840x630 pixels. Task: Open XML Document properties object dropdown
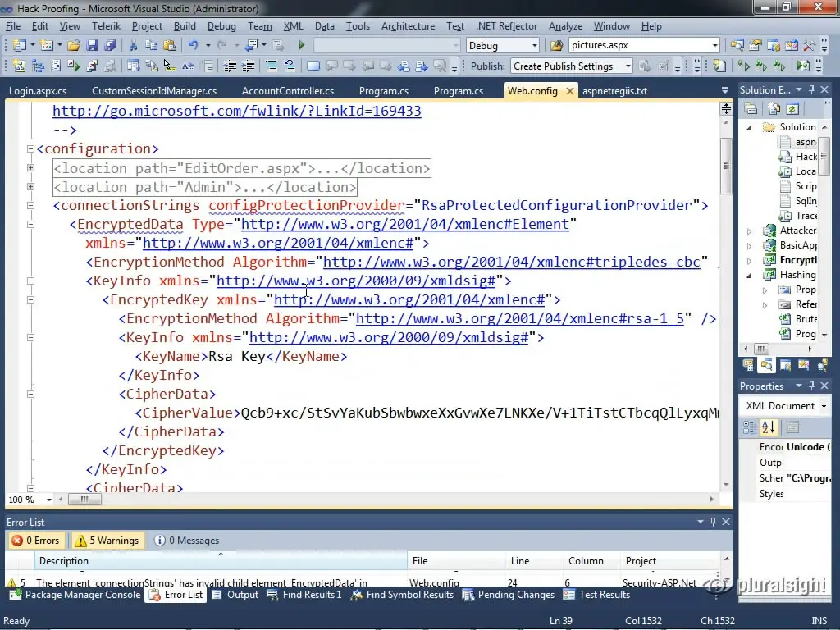point(824,406)
